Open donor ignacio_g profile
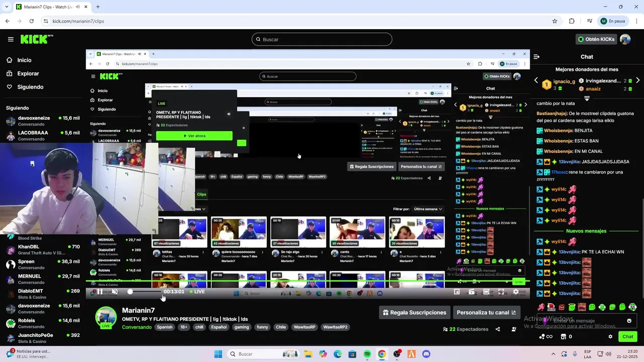644x362 pixels. click(564, 81)
